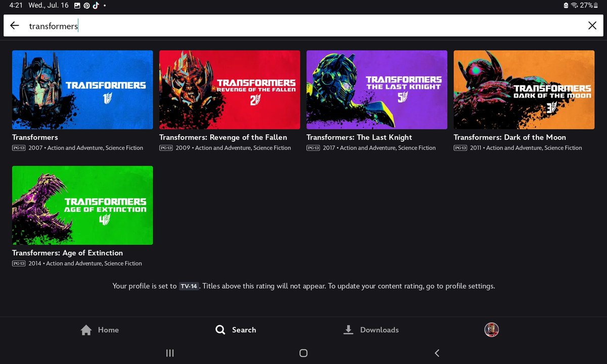Tap the Wi-Fi status icon
This screenshot has width=607, height=364.
[574, 6]
